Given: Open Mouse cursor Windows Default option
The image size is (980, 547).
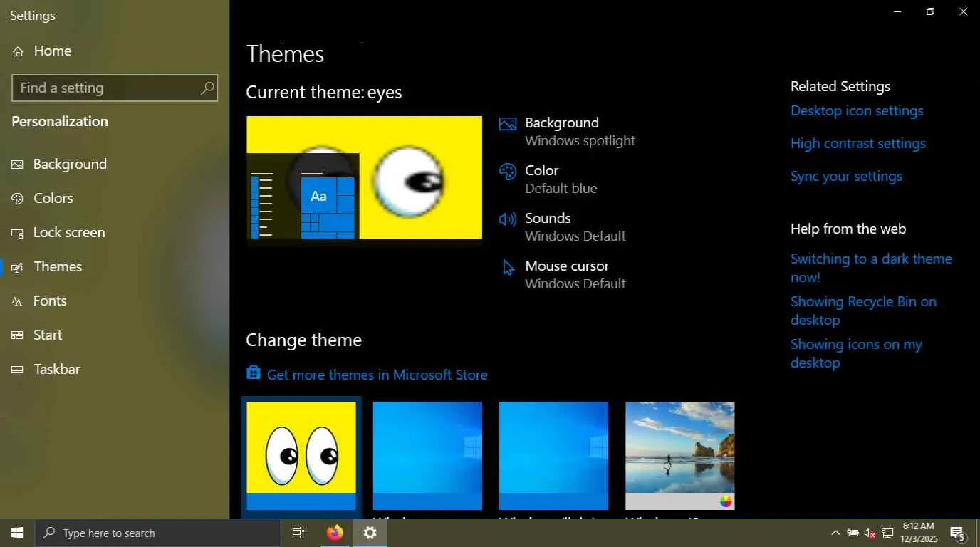Looking at the screenshot, I should pos(563,275).
